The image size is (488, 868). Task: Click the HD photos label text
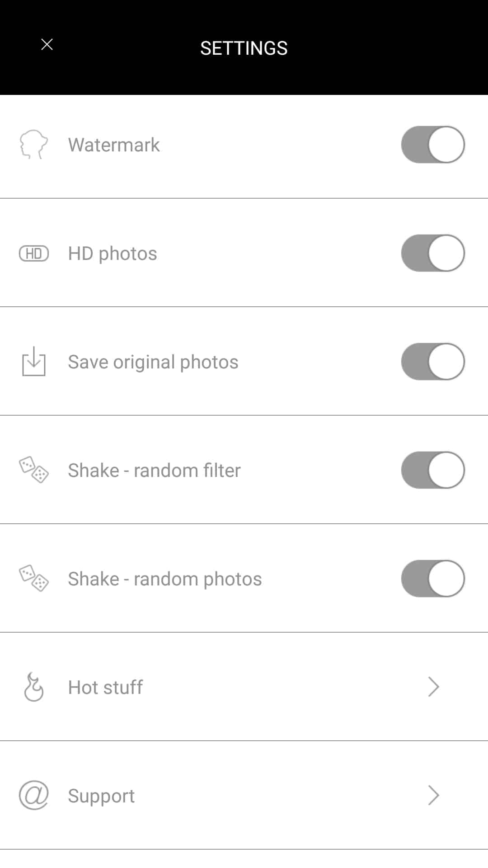tap(113, 254)
